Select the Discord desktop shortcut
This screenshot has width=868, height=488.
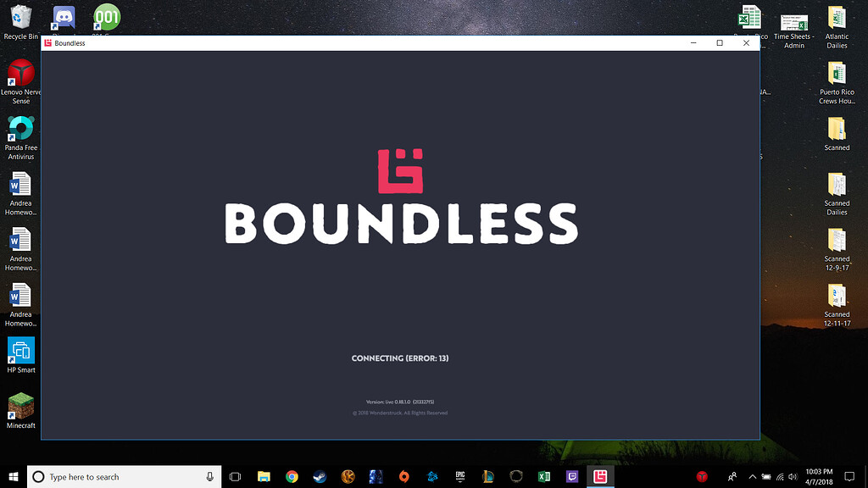[64, 20]
